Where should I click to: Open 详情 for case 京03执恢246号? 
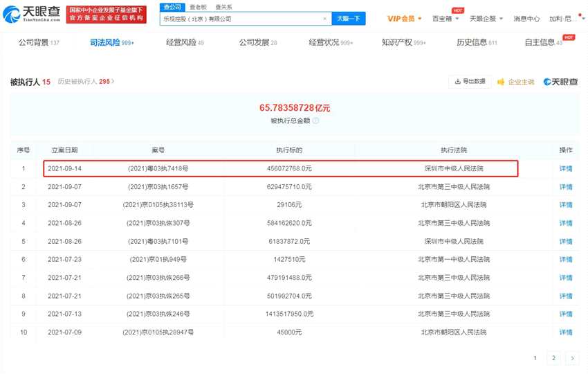click(565, 314)
